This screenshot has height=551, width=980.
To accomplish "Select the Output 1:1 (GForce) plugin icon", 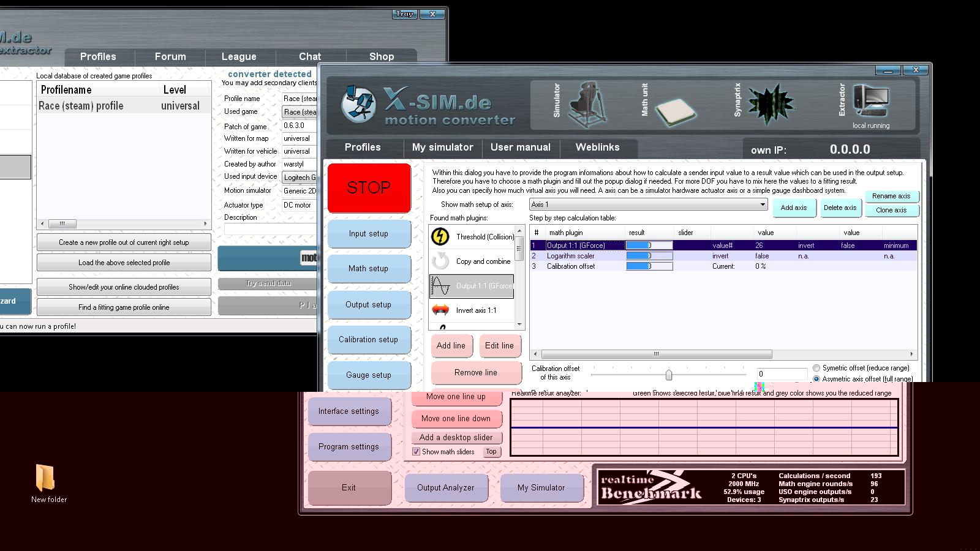I will 440,286.
